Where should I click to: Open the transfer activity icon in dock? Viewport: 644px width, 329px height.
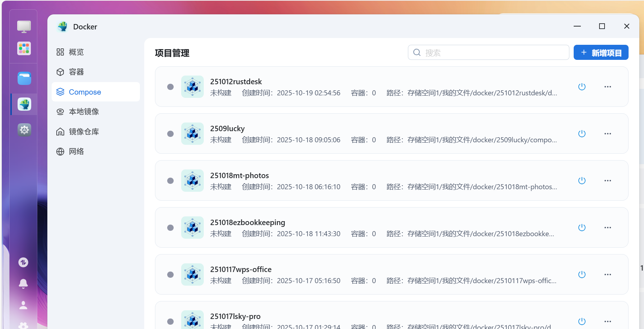pos(23,262)
